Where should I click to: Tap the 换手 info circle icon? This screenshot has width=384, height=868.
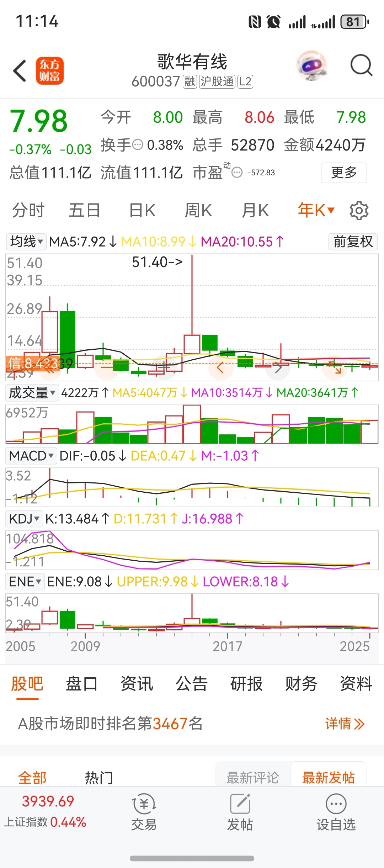coord(138,145)
